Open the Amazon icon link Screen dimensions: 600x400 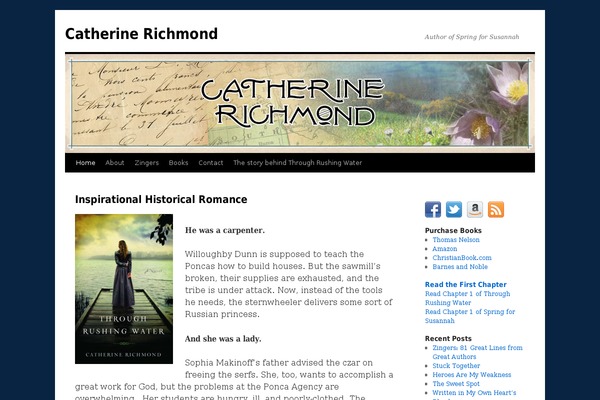(475, 209)
